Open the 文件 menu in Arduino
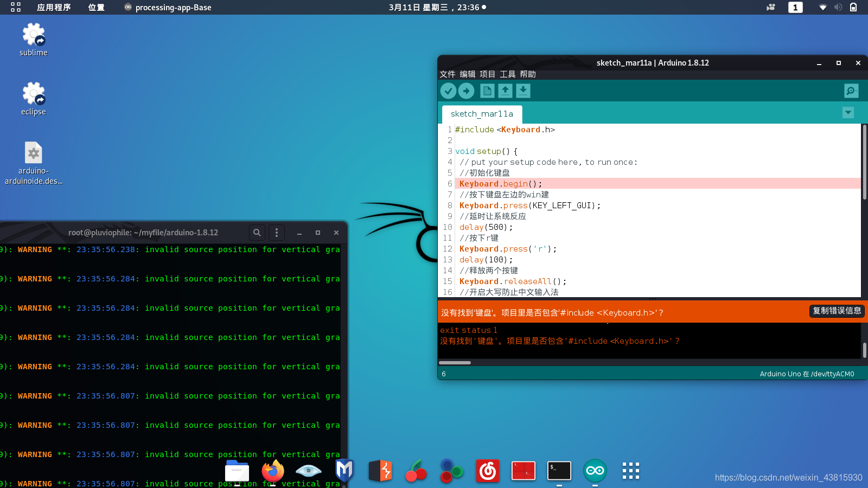 click(x=447, y=74)
